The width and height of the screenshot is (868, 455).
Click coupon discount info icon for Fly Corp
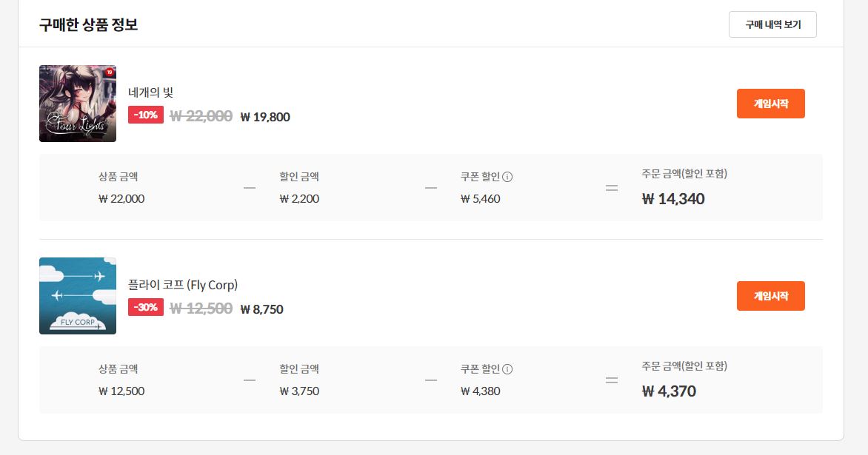(x=508, y=369)
